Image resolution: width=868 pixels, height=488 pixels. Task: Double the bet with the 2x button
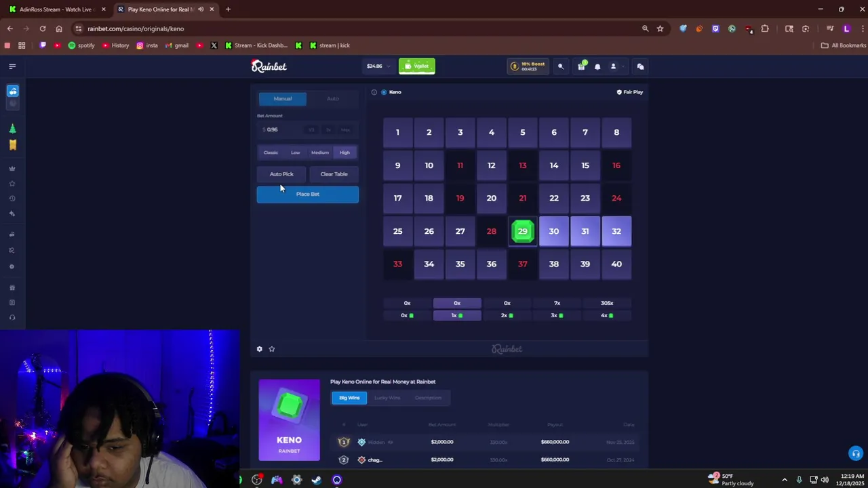tap(328, 129)
